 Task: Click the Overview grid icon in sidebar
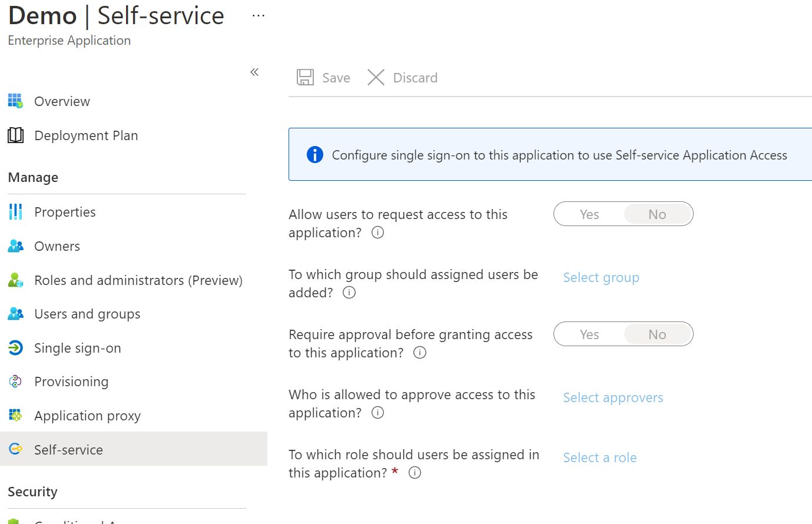(15, 101)
